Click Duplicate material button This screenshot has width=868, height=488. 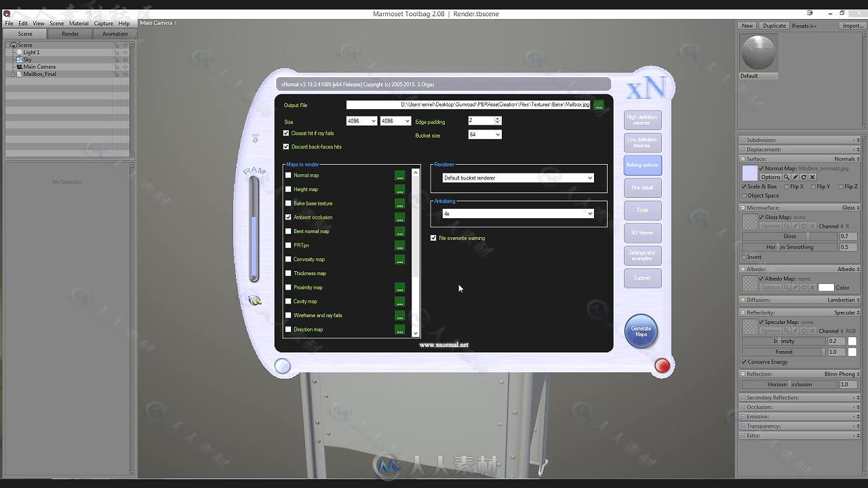coord(774,26)
